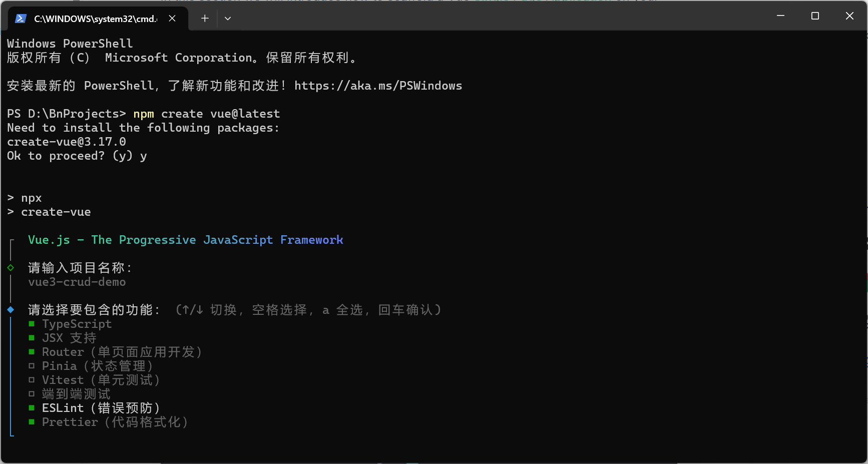The width and height of the screenshot is (868, 464).
Task: Select the C:\WINDOWS\system32\cmd tab
Action: click(98, 19)
